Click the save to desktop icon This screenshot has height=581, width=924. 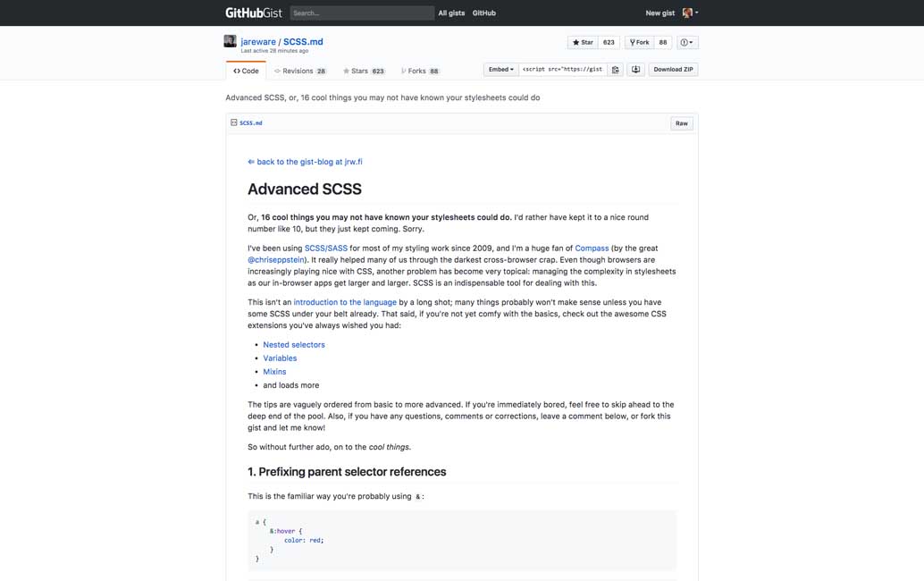pyautogui.click(x=635, y=70)
